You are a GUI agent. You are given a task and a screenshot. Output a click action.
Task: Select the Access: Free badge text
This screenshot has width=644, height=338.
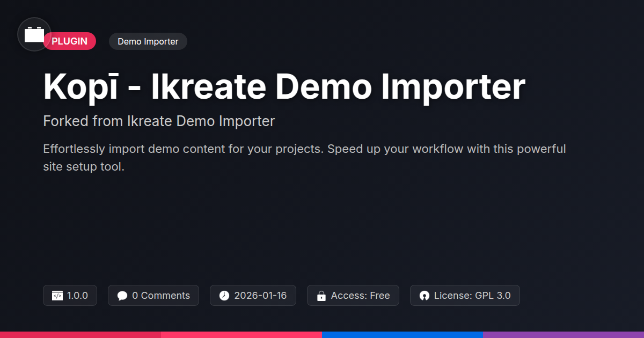pos(361,296)
